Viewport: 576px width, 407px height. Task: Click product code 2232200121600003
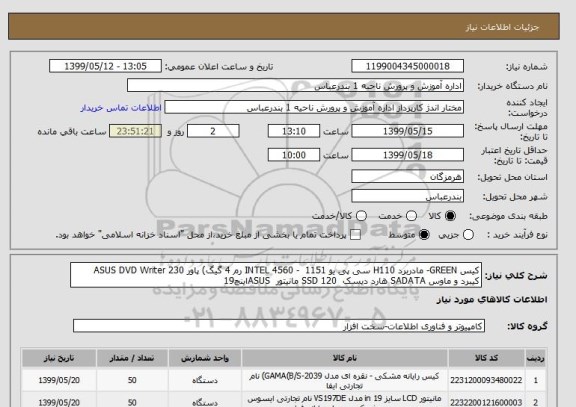[x=486, y=403]
